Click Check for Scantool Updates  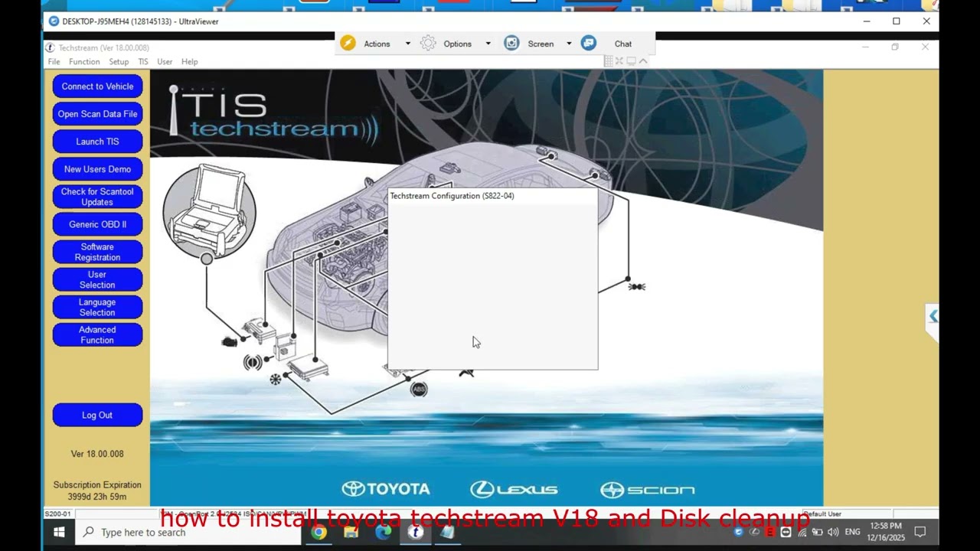[97, 197]
